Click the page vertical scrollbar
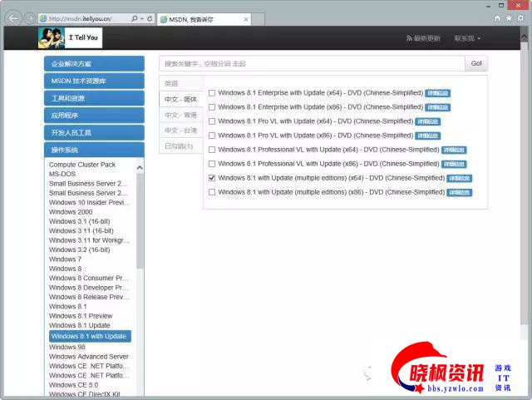This screenshot has width=532, height=400. [x=524, y=183]
